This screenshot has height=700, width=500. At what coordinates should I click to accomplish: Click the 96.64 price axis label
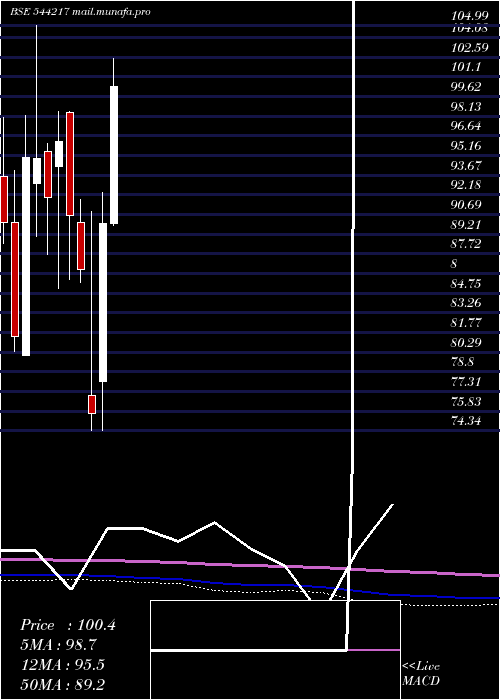click(x=466, y=126)
